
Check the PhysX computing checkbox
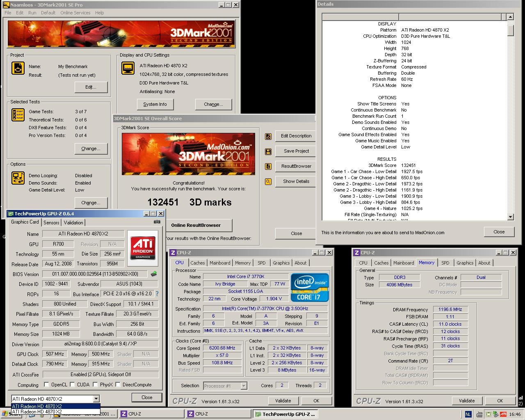(95, 385)
